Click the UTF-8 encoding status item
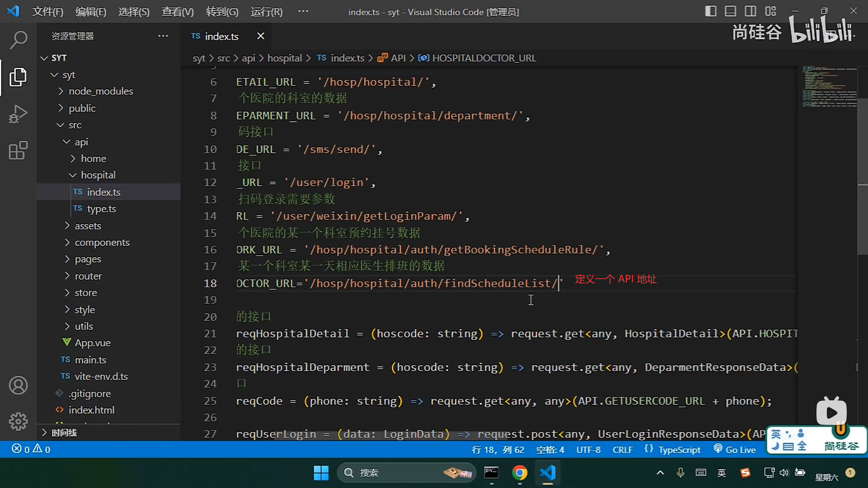 pyautogui.click(x=588, y=450)
